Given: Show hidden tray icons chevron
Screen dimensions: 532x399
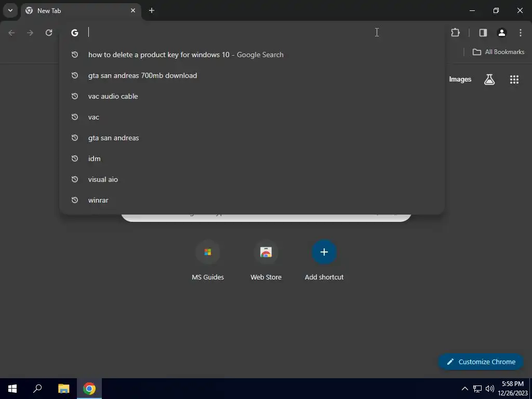Looking at the screenshot, I should [x=465, y=389].
